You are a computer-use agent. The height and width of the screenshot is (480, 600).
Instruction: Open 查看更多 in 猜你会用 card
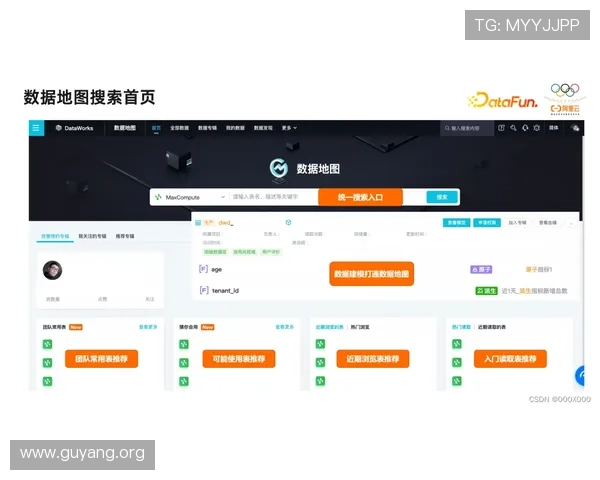pyautogui.click(x=285, y=327)
